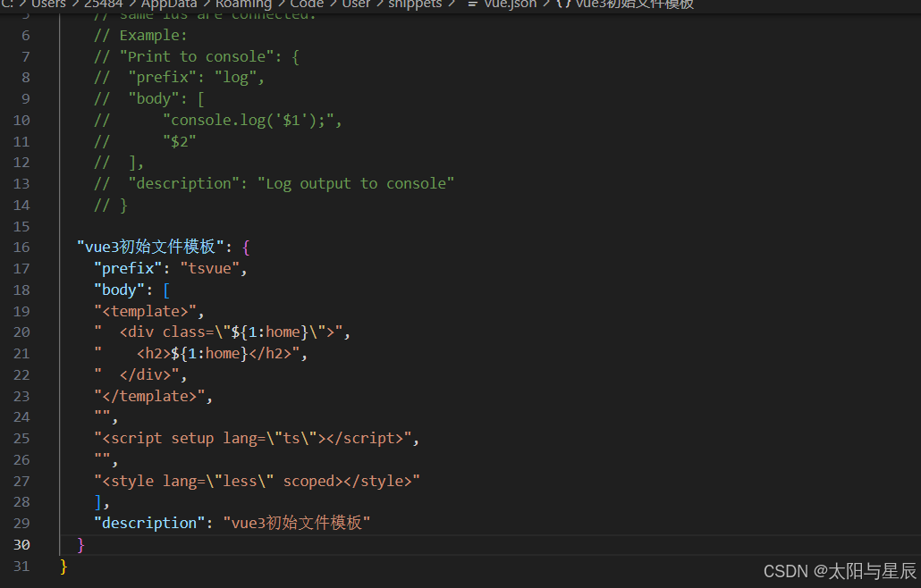Click "Log output to console" description comment
921x588 pixels.
coord(355,184)
